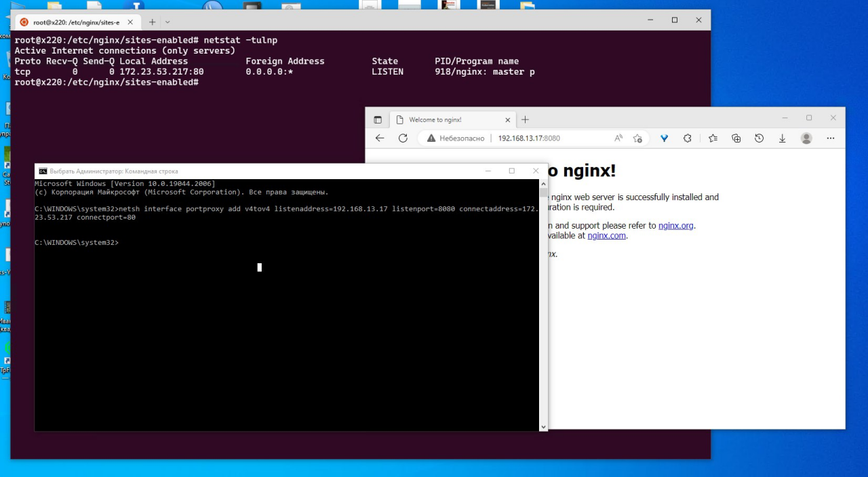Open the Favorites list icon
This screenshot has width=868, height=477.
pyautogui.click(x=713, y=138)
